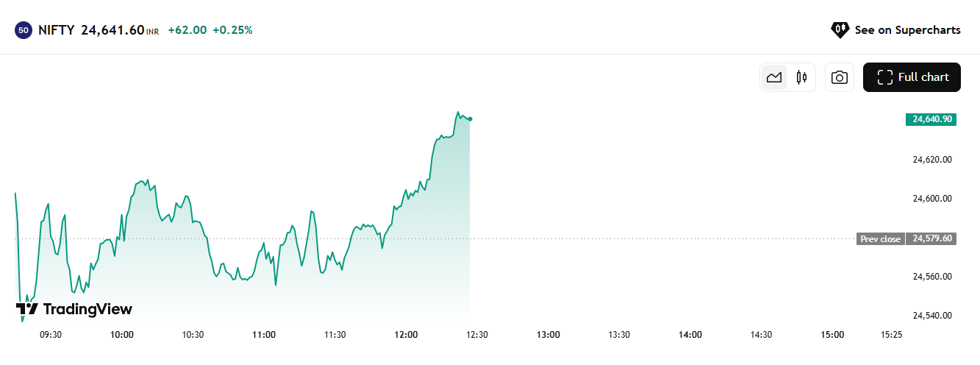Click the 15:25 time axis label

[890, 335]
